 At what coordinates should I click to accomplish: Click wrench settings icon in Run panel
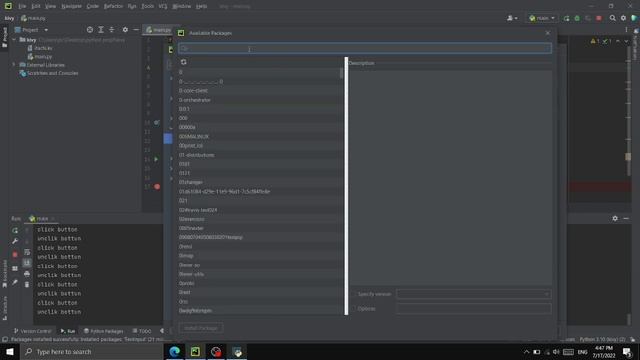pos(15,241)
